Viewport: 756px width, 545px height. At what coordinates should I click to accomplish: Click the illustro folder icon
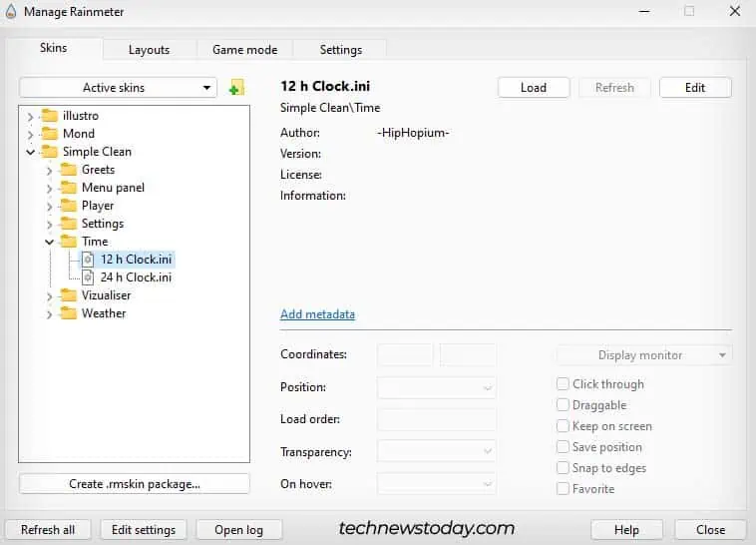50,116
